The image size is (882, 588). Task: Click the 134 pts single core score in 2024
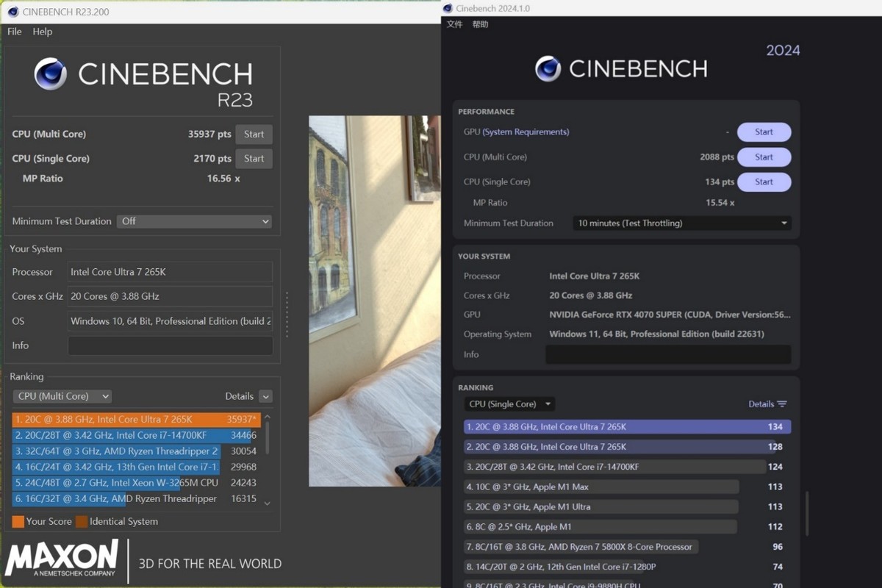(x=720, y=182)
